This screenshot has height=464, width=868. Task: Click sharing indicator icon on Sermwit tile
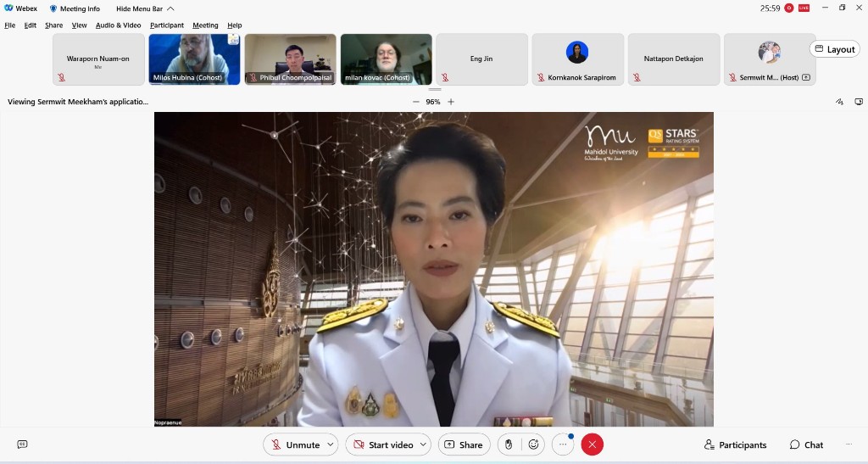point(806,77)
